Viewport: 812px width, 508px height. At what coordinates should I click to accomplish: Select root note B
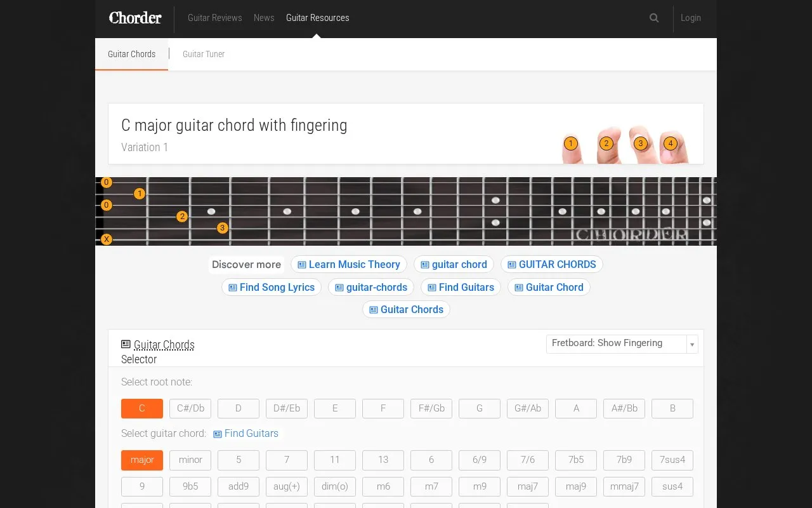pos(672,408)
